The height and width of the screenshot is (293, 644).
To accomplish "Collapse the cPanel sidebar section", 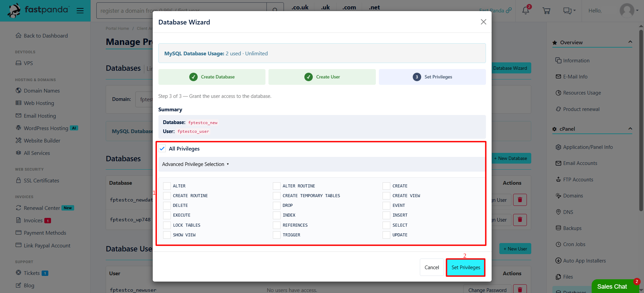I will [x=630, y=129].
